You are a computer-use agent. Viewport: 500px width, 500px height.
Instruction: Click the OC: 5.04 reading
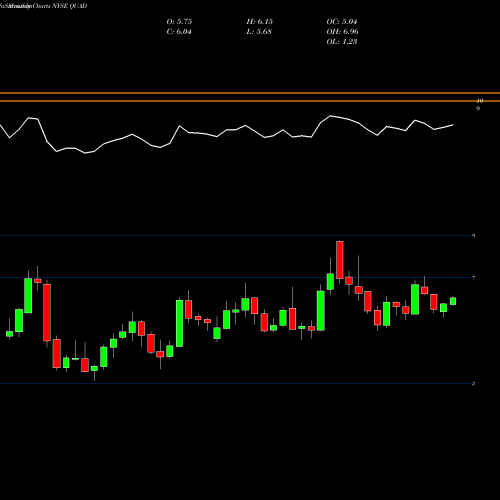[342, 22]
